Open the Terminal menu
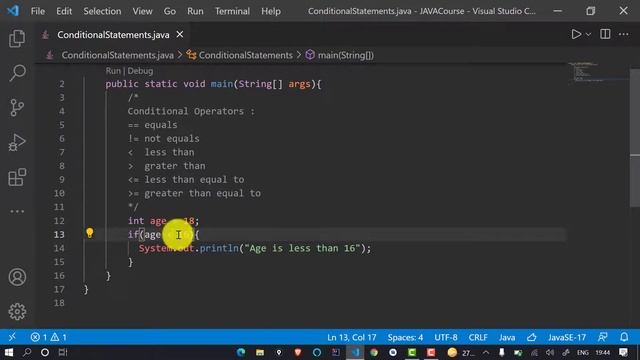 coord(232,11)
